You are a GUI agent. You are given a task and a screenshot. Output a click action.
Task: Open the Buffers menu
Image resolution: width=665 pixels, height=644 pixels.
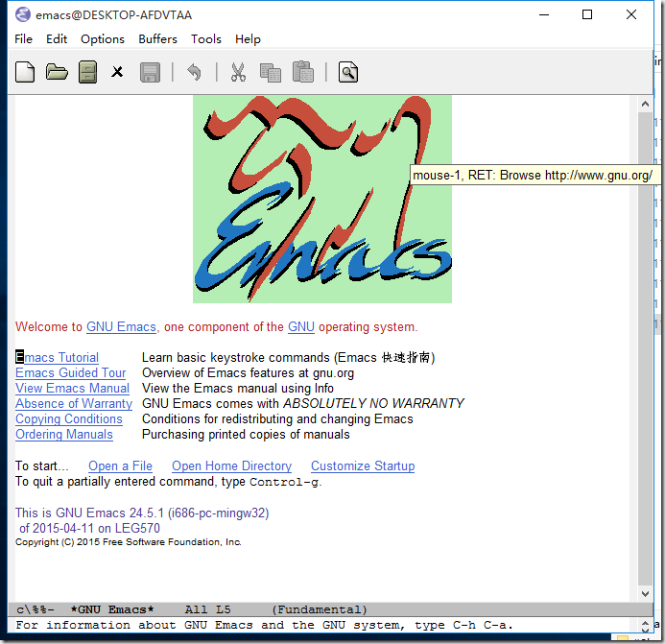click(x=157, y=39)
